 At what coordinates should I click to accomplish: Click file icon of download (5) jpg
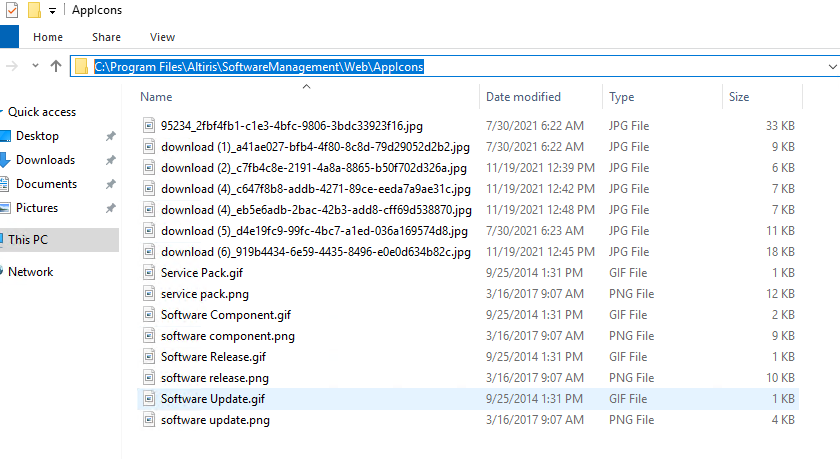coord(149,231)
